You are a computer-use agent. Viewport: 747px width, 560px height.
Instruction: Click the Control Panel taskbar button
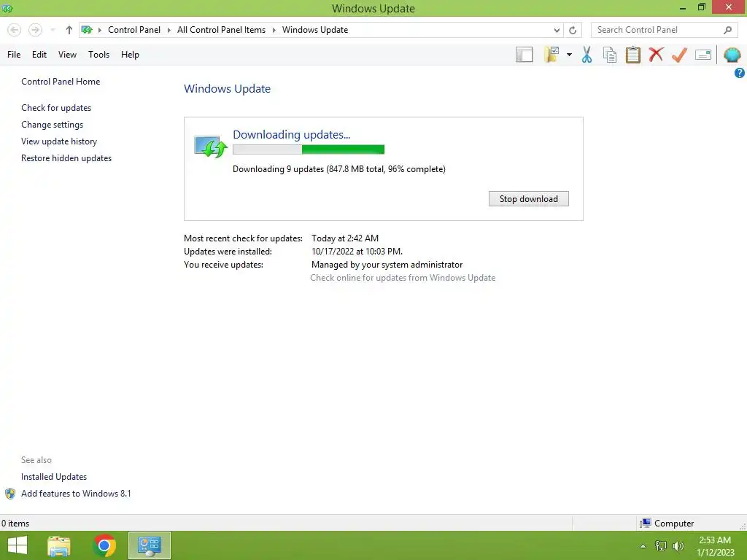(x=149, y=545)
